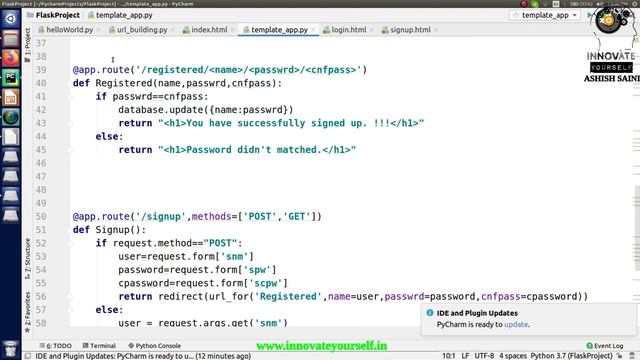Switch to the helloWorld.py tab

(69, 30)
